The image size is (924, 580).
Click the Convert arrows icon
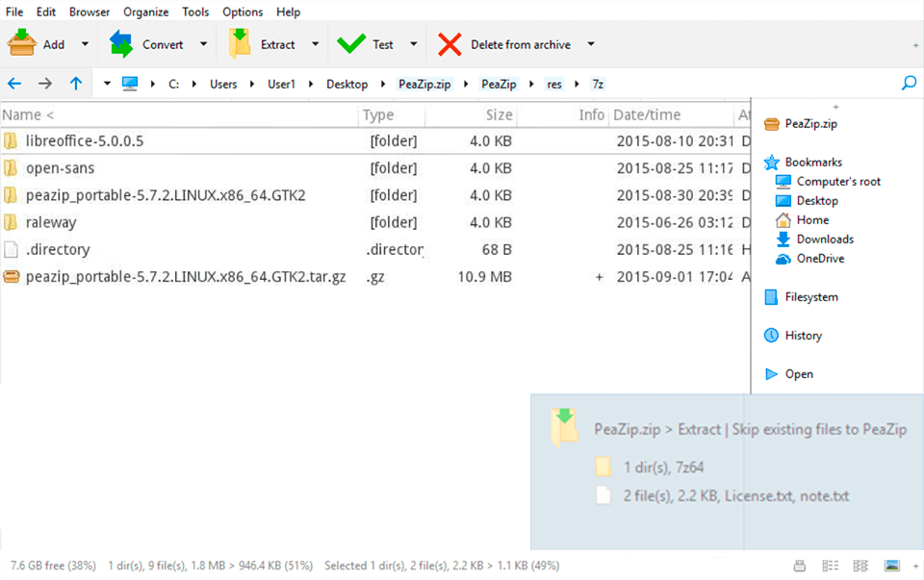point(121,44)
